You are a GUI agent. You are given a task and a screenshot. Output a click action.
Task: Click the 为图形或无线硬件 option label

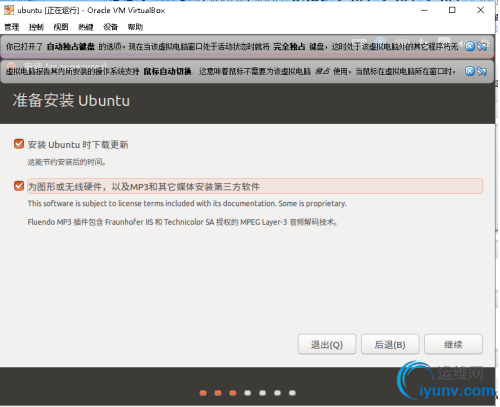pos(144,187)
